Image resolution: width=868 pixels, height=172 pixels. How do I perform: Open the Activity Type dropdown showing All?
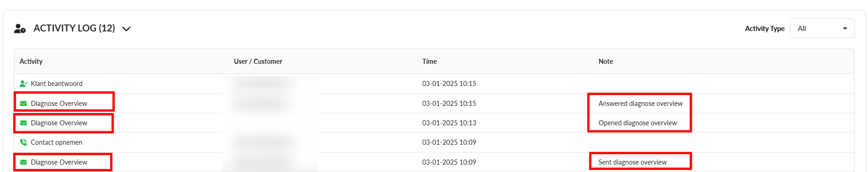click(822, 29)
